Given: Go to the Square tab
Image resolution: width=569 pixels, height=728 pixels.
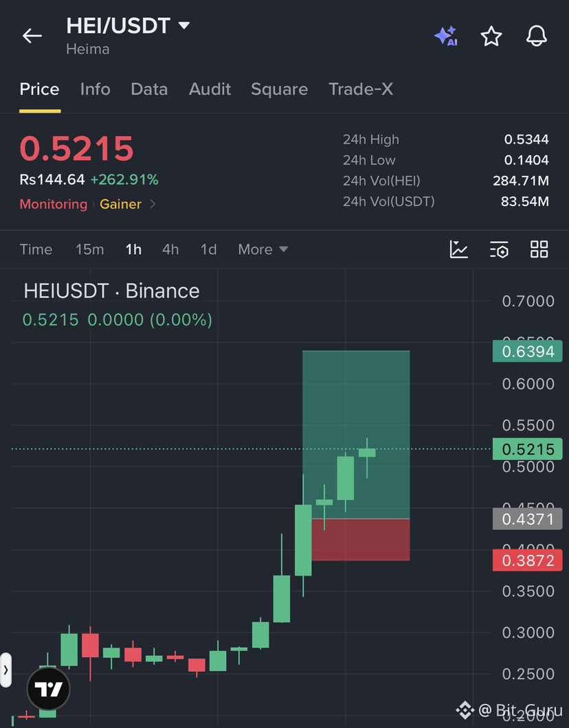Looking at the screenshot, I should tap(279, 89).
